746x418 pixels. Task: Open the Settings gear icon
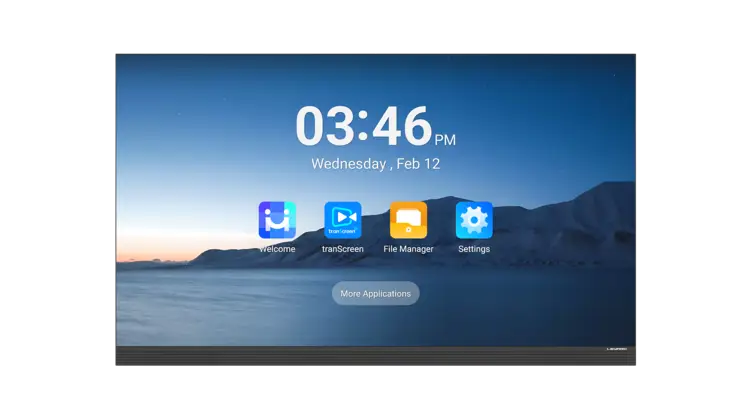pos(474,220)
